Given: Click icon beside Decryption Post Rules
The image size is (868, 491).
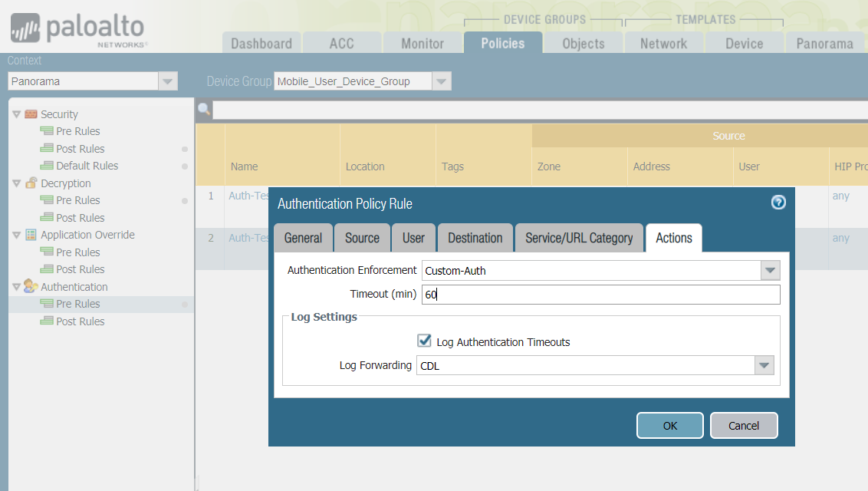Looking at the screenshot, I should pyautogui.click(x=47, y=218).
